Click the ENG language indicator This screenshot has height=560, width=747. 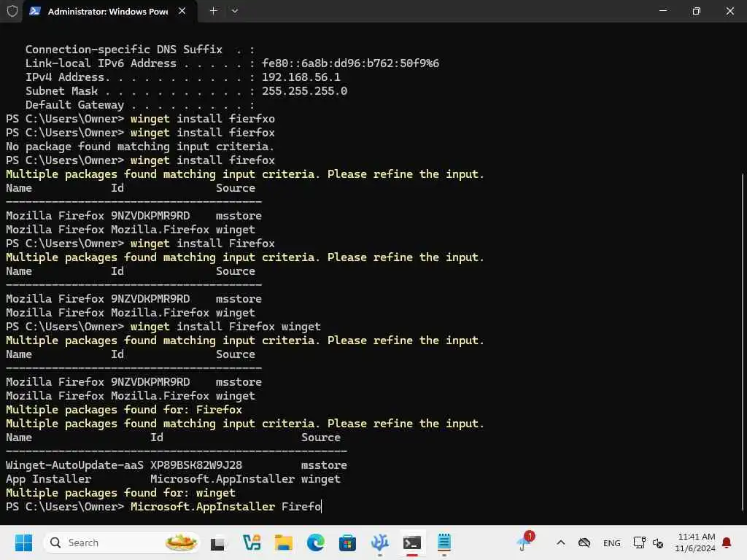point(612,542)
